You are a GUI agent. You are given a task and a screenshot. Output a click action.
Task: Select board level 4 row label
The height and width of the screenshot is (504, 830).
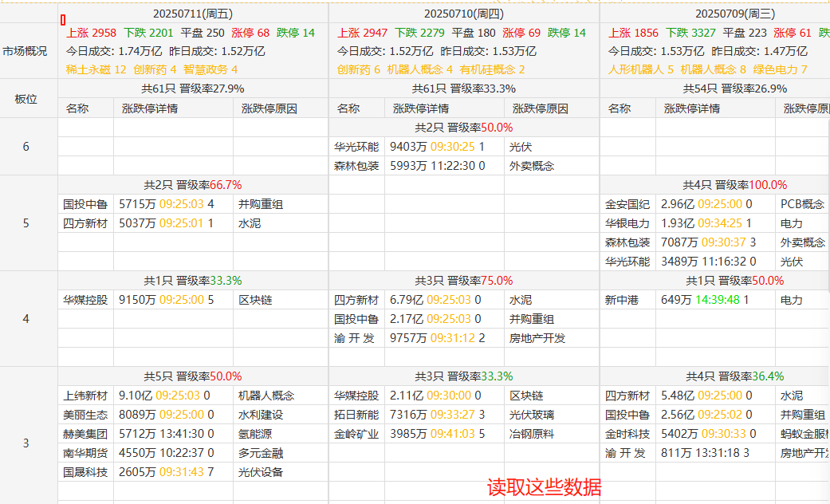click(26, 319)
